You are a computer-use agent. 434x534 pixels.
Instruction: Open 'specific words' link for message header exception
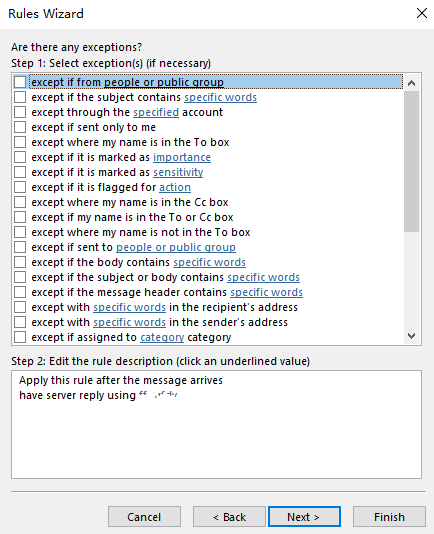pyautogui.click(x=266, y=292)
